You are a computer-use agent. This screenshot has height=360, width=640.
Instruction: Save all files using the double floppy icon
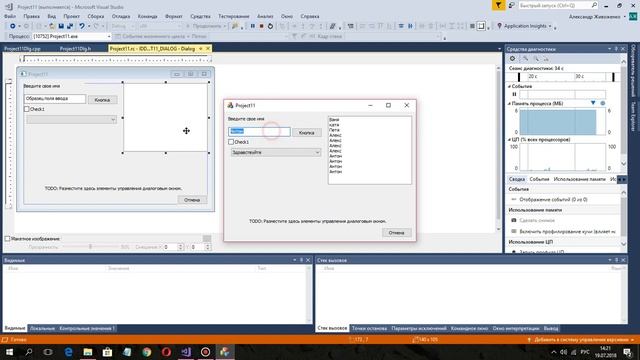[70, 26]
